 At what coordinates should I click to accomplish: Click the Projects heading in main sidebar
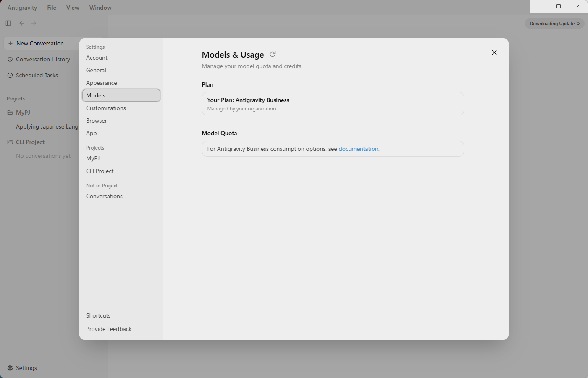click(x=16, y=99)
